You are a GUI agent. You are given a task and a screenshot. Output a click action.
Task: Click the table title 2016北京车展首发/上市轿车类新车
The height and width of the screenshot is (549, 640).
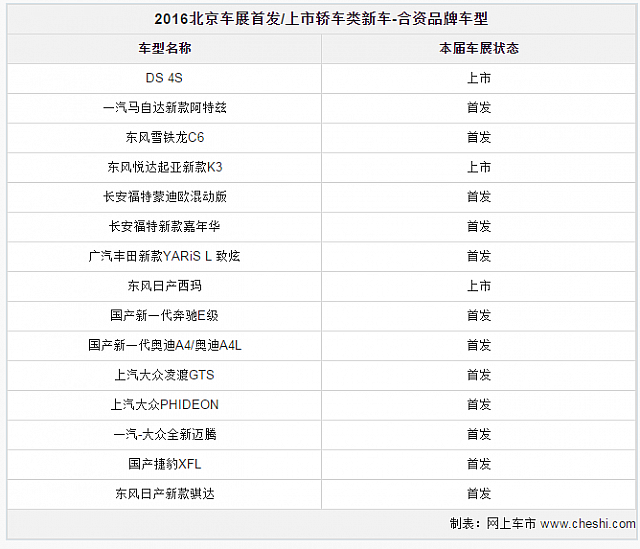point(271,19)
